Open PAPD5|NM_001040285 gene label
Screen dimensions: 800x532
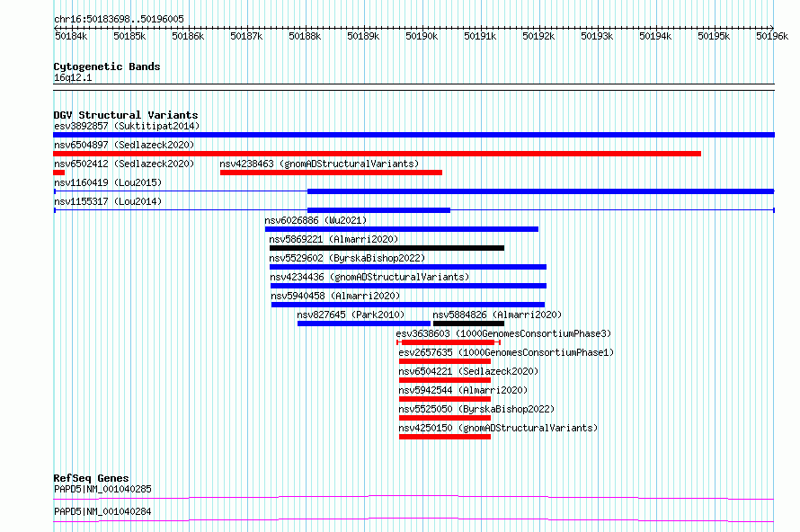pos(102,489)
